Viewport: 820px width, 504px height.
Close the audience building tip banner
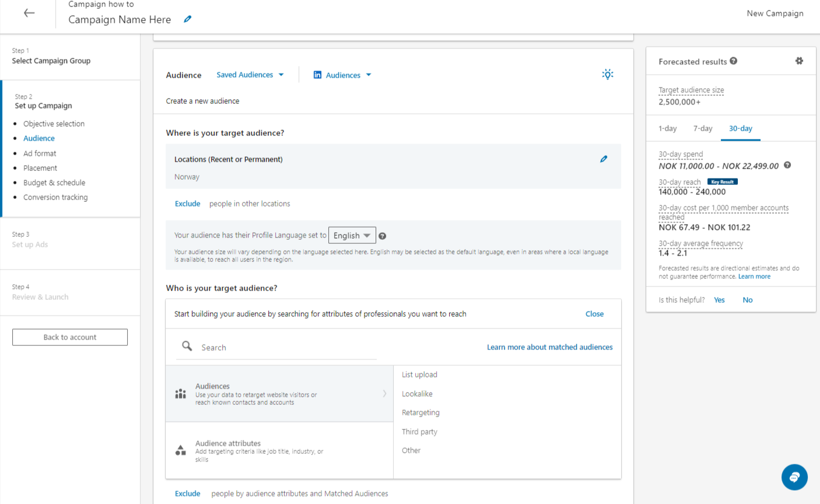click(594, 314)
